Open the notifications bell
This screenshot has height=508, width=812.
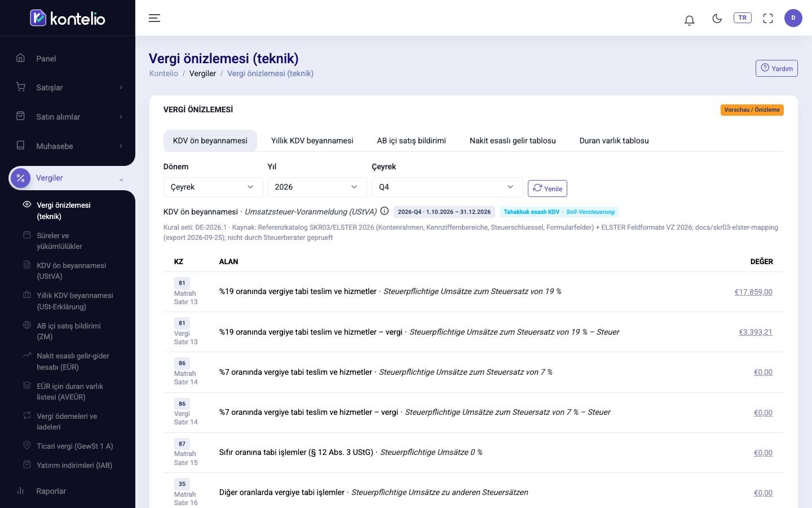pyautogui.click(x=689, y=20)
